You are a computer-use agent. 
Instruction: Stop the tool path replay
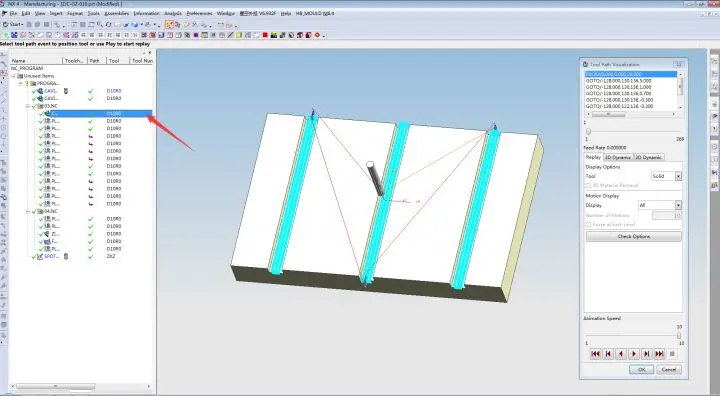pos(672,354)
